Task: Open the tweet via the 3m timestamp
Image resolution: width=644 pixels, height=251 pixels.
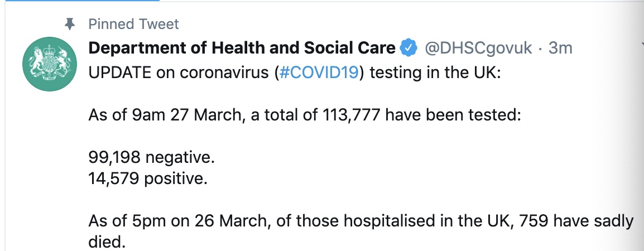Action: 560,49
